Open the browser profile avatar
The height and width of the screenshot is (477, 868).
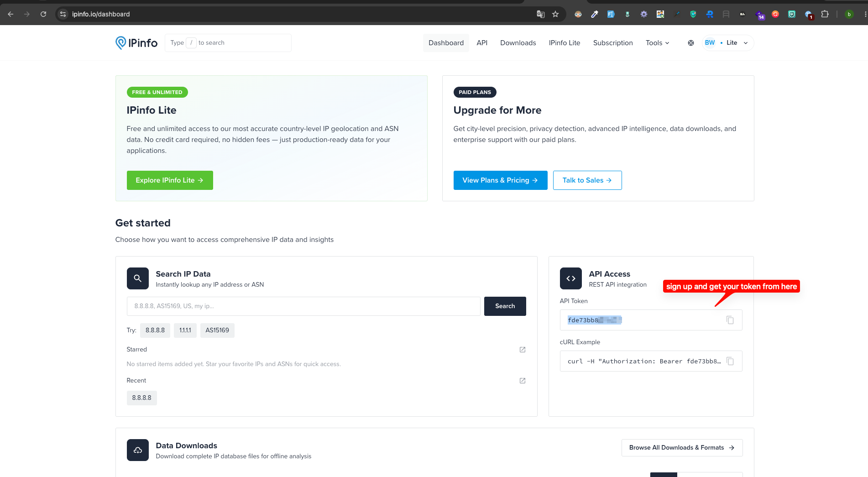coord(849,14)
